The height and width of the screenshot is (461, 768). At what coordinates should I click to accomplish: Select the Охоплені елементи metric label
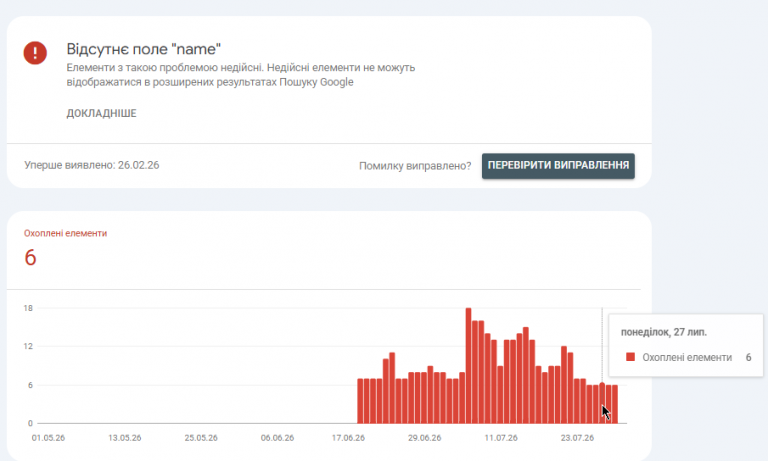66,233
